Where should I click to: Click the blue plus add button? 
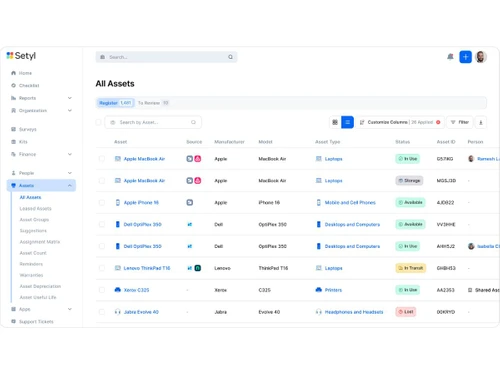tap(465, 57)
